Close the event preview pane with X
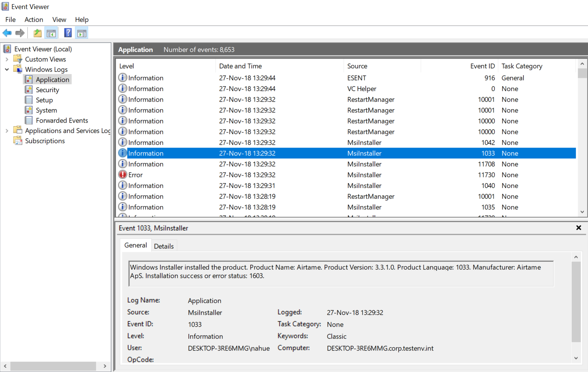588x372 pixels. (579, 228)
